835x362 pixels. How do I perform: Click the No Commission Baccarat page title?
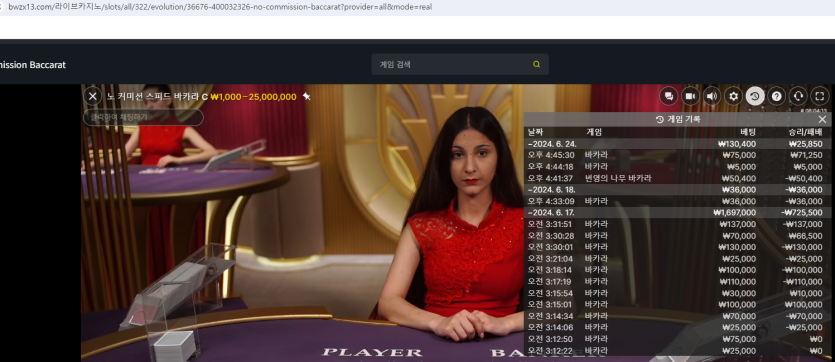pos(33,65)
